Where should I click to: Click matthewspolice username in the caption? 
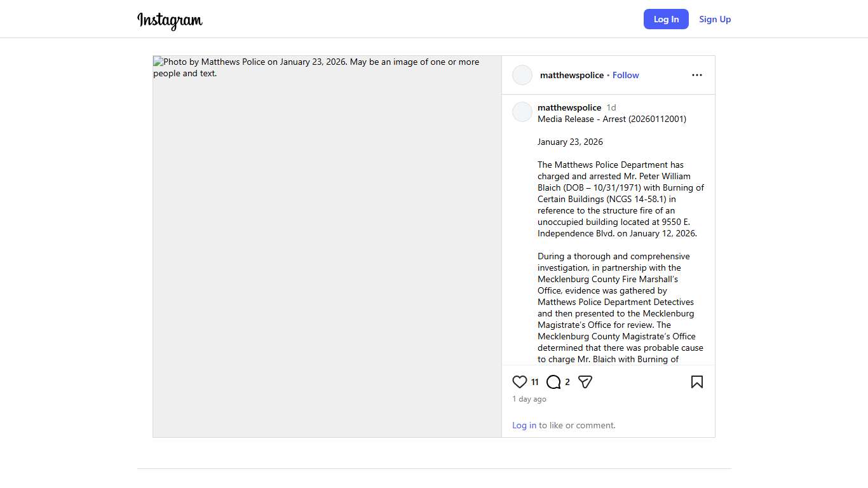point(569,107)
